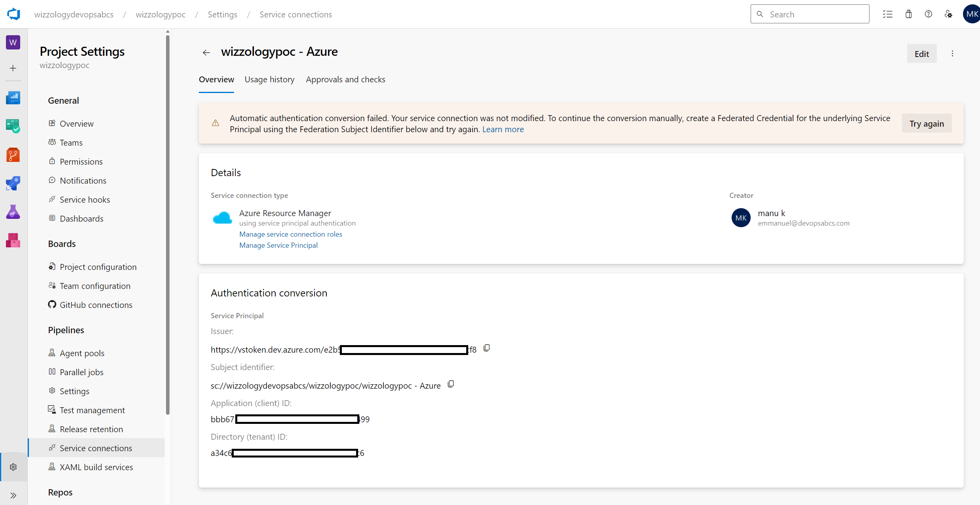Click the back arrow next to wizzologypoc - Azure
This screenshot has width=980, height=505.
(x=206, y=53)
